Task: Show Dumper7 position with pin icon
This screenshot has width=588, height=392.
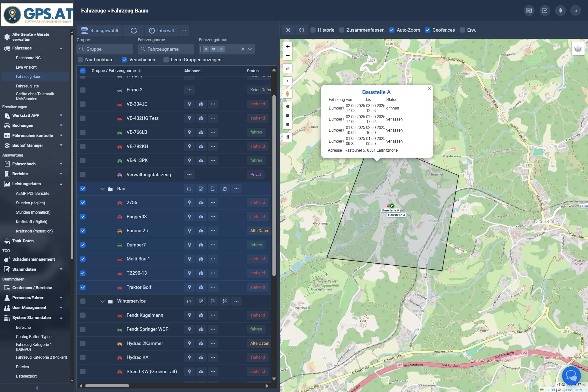Action: [x=189, y=245]
